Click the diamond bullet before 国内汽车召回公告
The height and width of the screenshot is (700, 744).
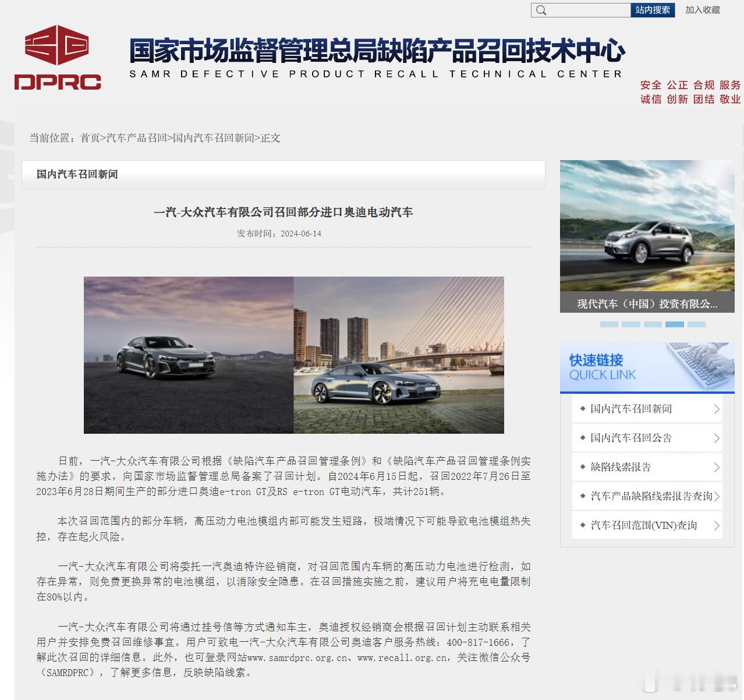pos(583,438)
